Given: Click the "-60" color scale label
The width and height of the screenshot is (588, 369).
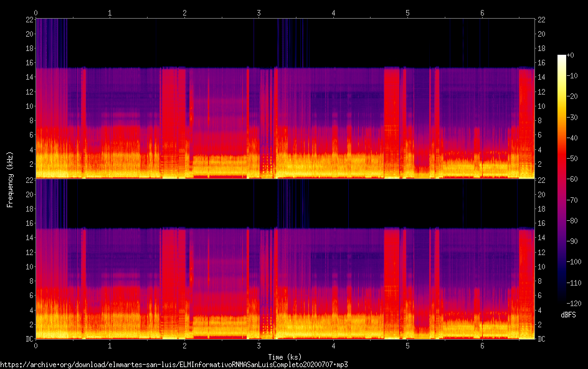Looking at the screenshot, I should click(572, 179).
